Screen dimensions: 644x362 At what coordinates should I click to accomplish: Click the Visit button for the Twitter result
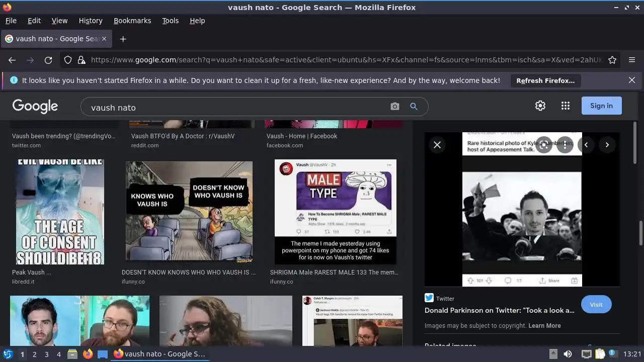tap(596, 305)
